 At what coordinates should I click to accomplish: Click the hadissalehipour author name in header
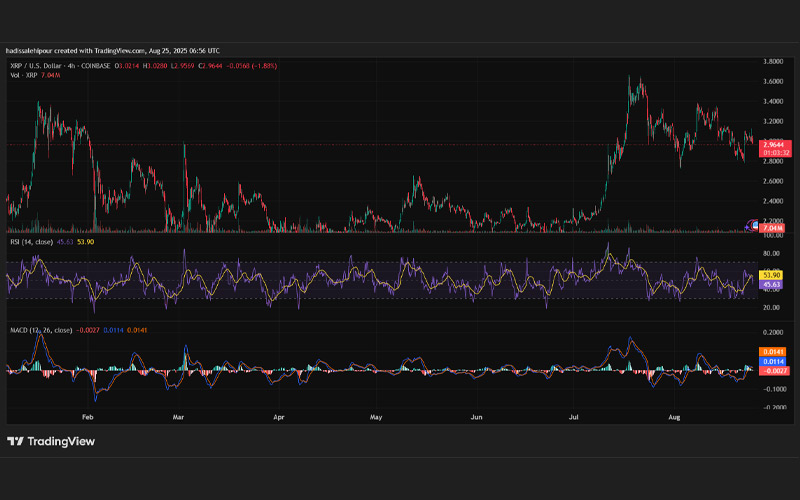(x=29, y=51)
